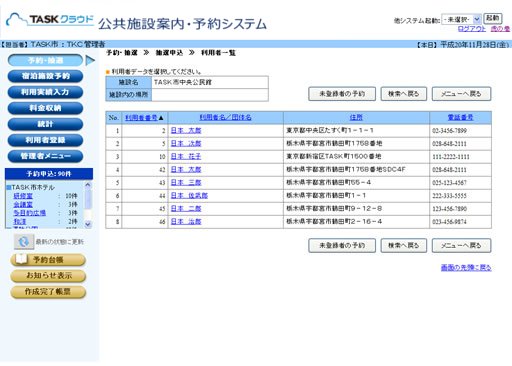Open the 料金収納 menu
The width and height of the screenshot is (512, 366).
pyautogui.click(x=45, y=108)
